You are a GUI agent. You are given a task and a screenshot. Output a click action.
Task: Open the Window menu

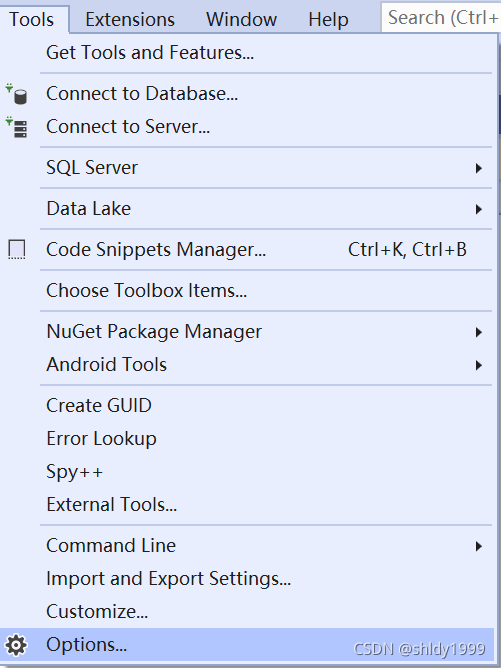coord(242,20)
